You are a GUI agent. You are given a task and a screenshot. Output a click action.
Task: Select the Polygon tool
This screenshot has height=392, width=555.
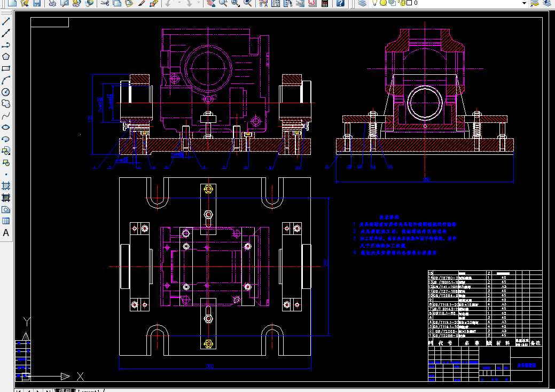tap(6, 57)
